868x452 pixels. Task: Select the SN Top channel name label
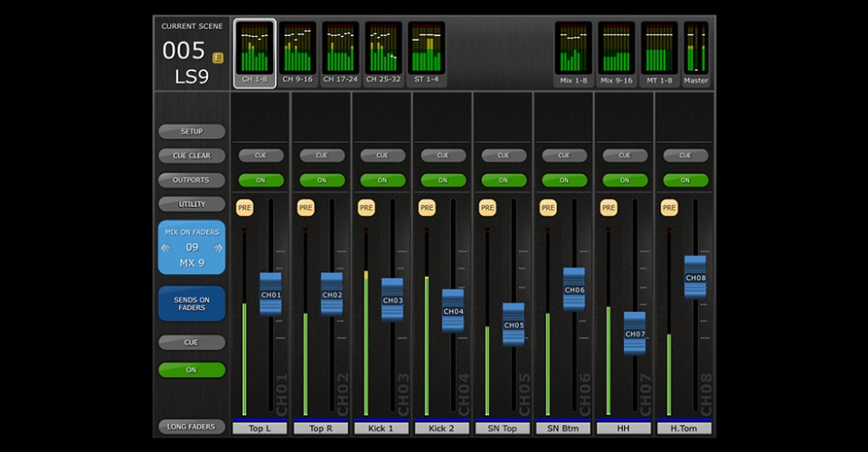pos(503,428)
